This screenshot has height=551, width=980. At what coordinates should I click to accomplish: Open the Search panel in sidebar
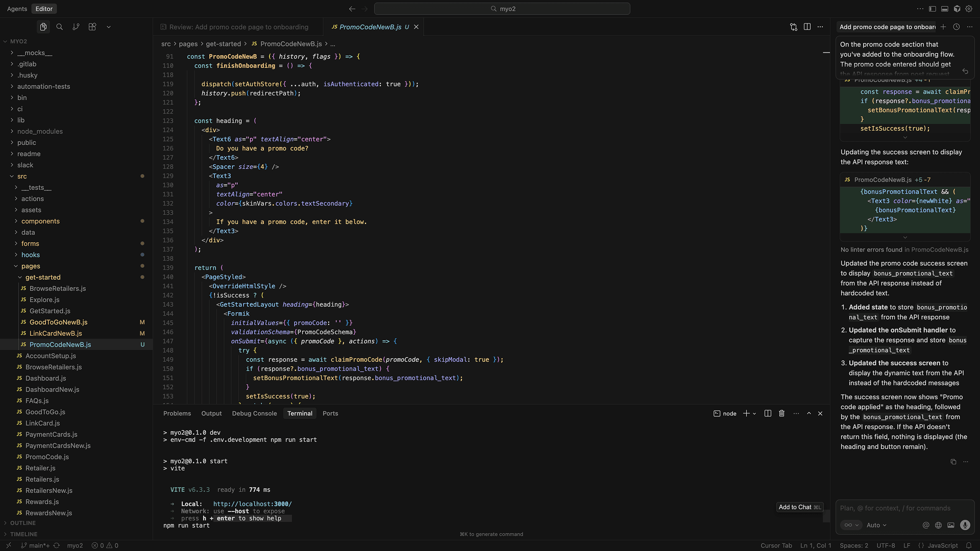[59, 27]
